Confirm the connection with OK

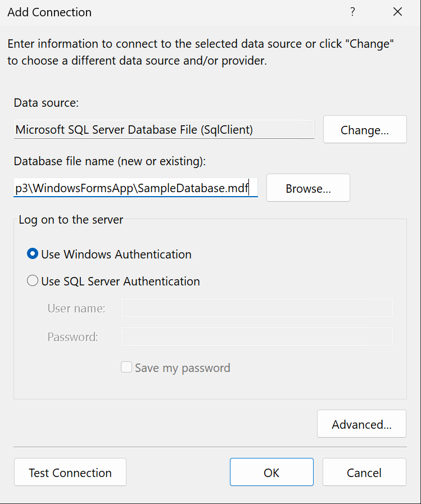coord(271,472)
